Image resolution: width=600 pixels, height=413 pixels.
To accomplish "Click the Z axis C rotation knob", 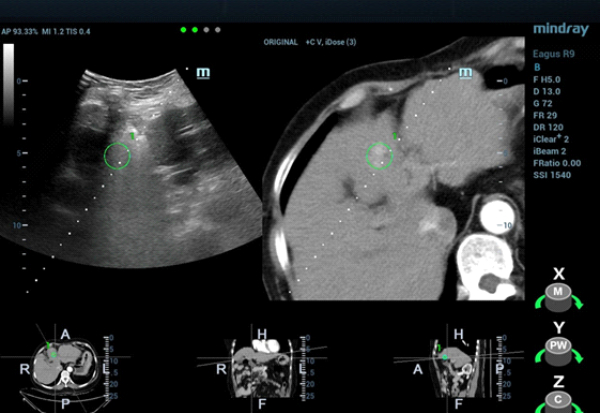I will [558, 403].
